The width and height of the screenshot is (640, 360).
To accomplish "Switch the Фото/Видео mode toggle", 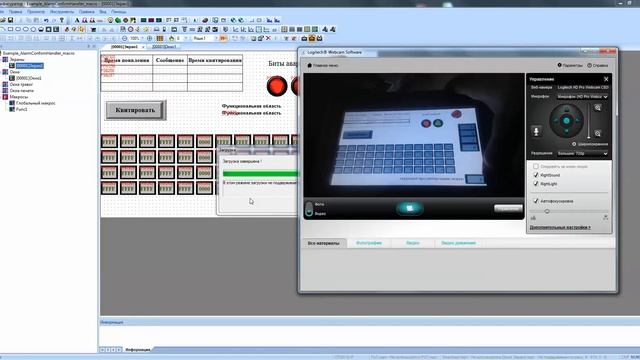I will pos(309,209).
